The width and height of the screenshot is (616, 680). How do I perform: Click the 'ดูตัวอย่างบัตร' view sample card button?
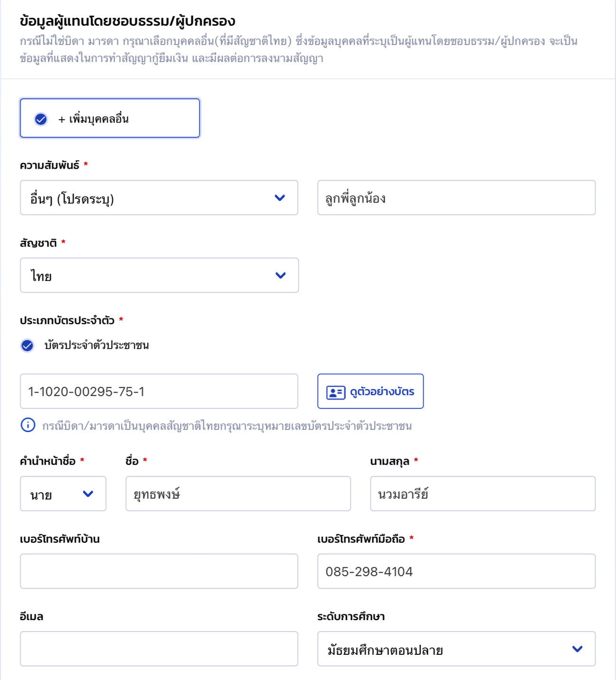(370, 392)
